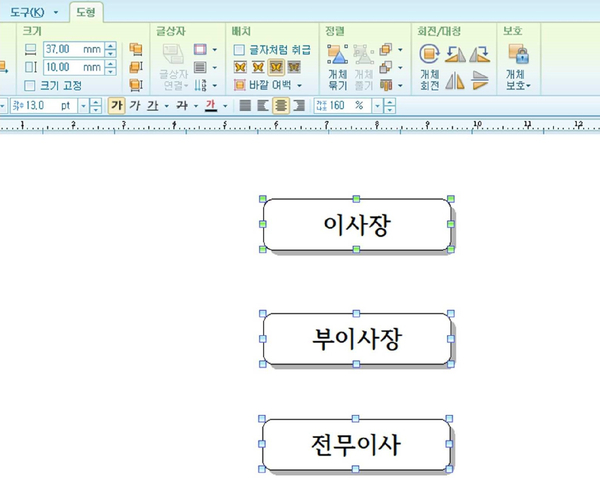Click the 바깥 여백 outer margin icon
This screenshot has width=600, height=490.
(240, 85)
